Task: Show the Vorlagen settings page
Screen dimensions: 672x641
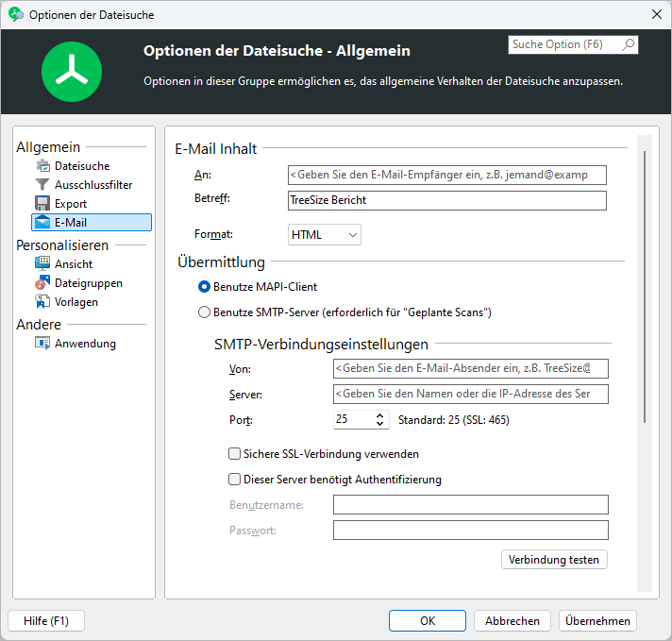Action: (x=76, y=302)
